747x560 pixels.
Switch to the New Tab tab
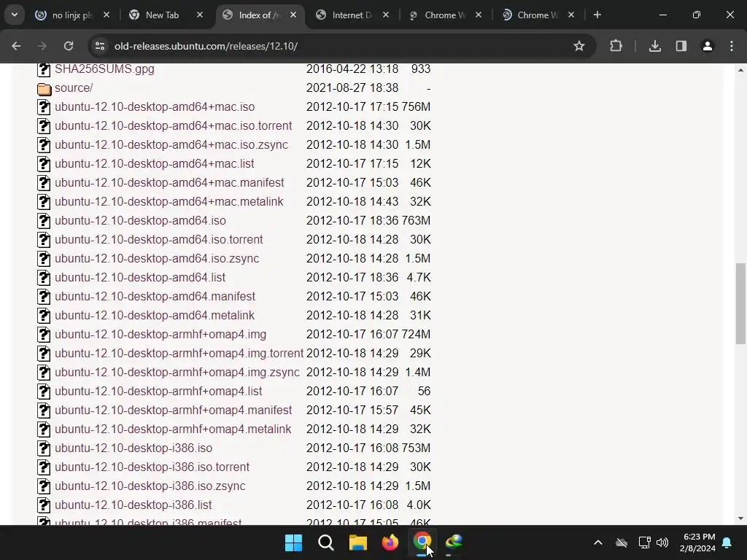162,15
